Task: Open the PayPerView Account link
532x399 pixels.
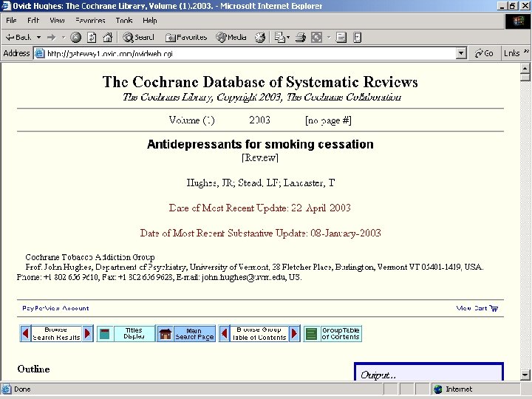Action: (55, 308)
